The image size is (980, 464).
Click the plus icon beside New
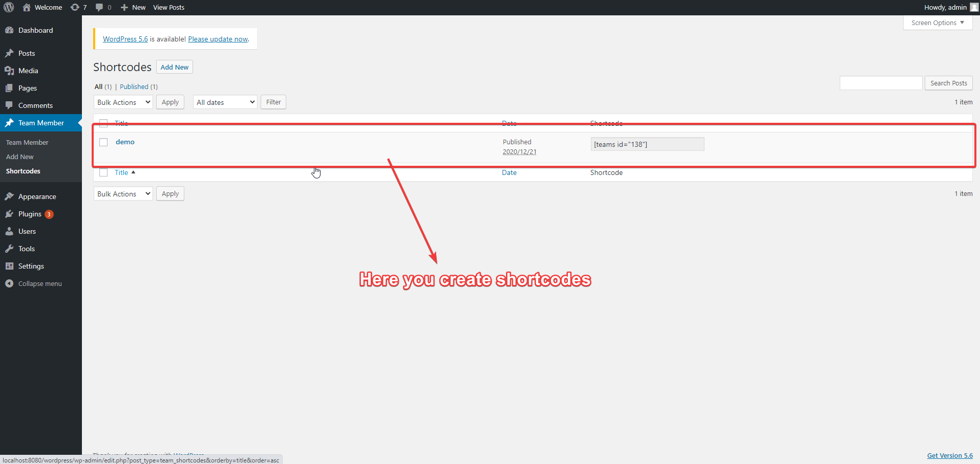point(124,7)
